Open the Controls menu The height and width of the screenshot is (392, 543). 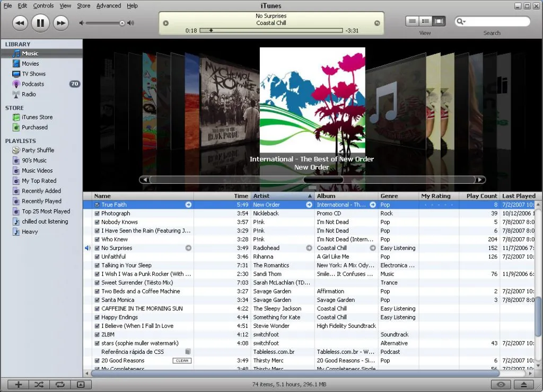[43, 6]
